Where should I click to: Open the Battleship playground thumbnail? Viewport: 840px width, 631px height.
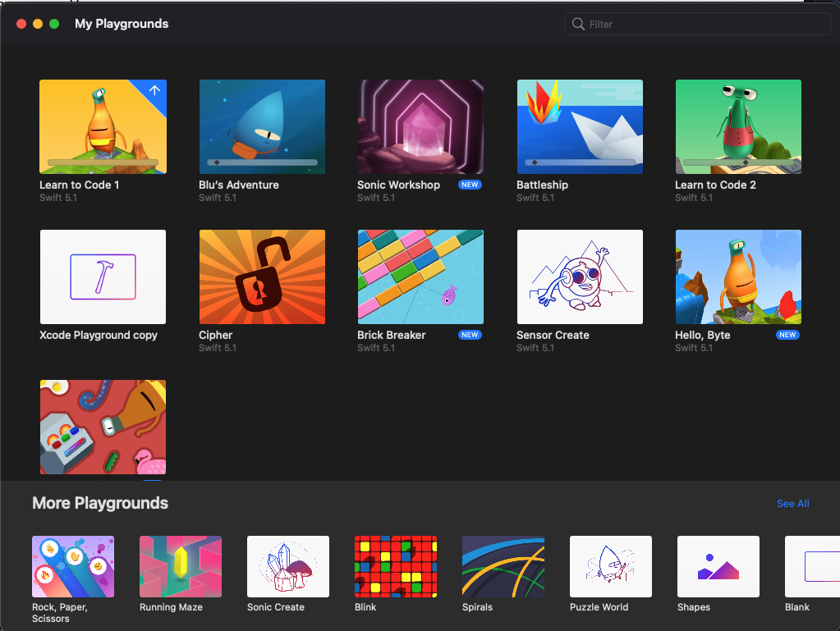point(580,127)
